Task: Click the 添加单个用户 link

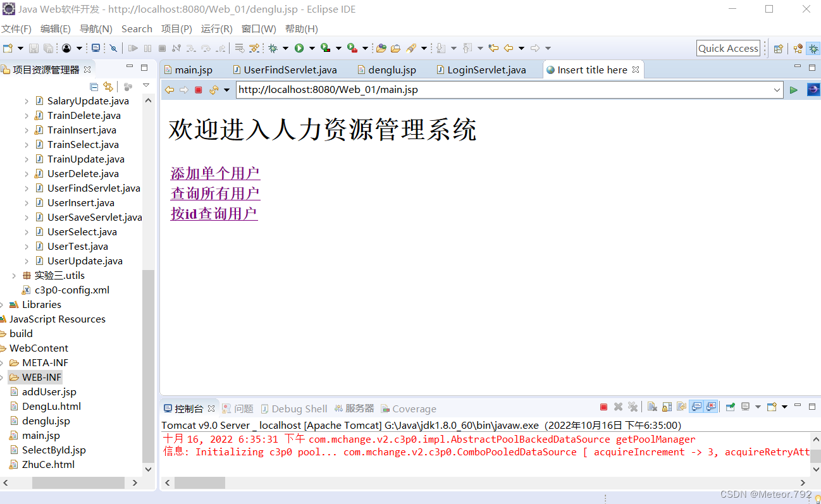Action: click(215, 173)
